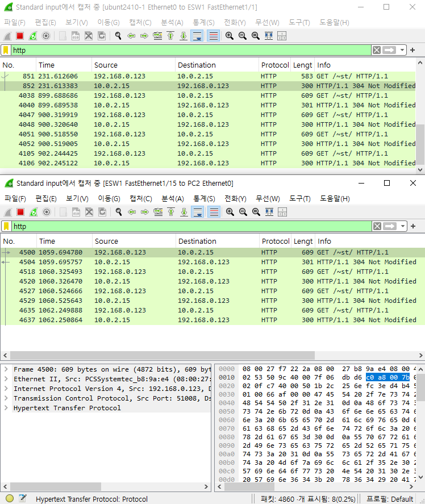
Task: Open 분석(A) menu in bottom window
Action: coord(173,199)
